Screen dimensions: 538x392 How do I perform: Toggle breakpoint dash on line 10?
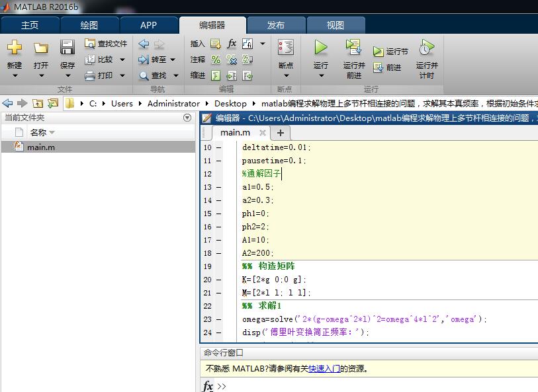coord(218,147)
